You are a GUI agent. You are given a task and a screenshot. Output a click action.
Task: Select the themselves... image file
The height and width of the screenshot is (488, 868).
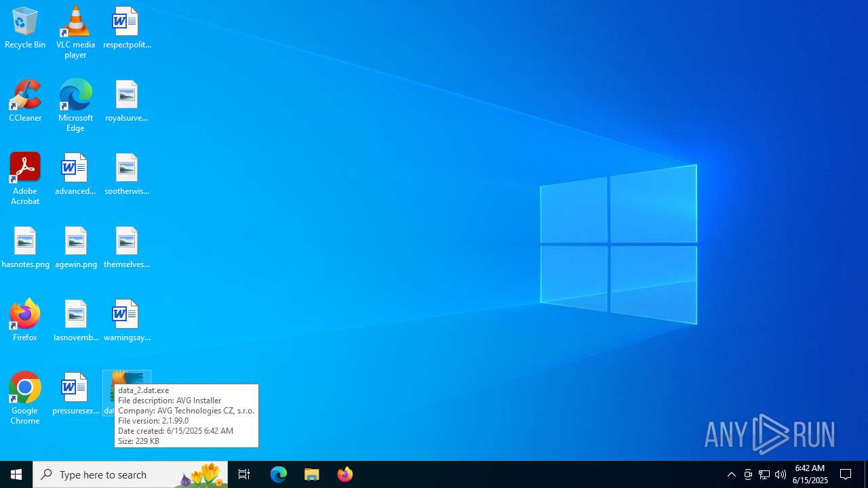coord(127,248)
